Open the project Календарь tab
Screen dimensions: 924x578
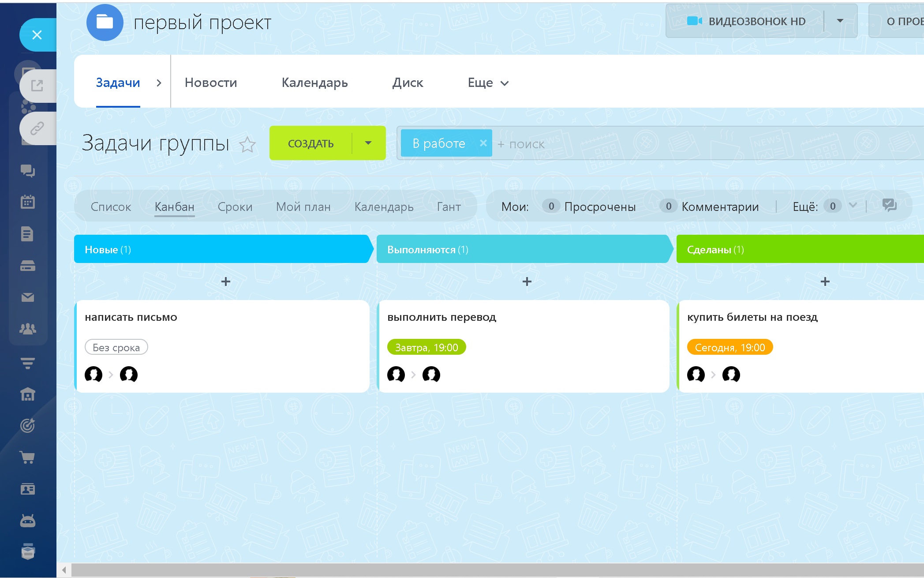pos(315,83)
